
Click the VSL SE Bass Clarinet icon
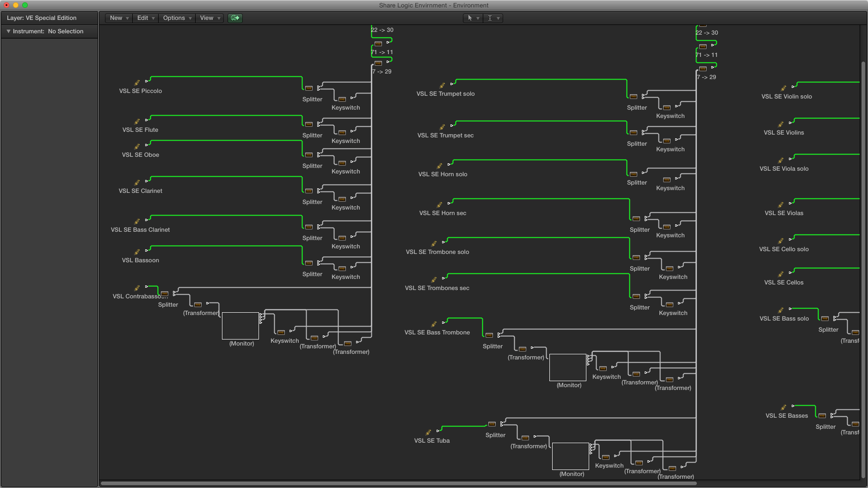pyautogui.click(x=137, y=222)
